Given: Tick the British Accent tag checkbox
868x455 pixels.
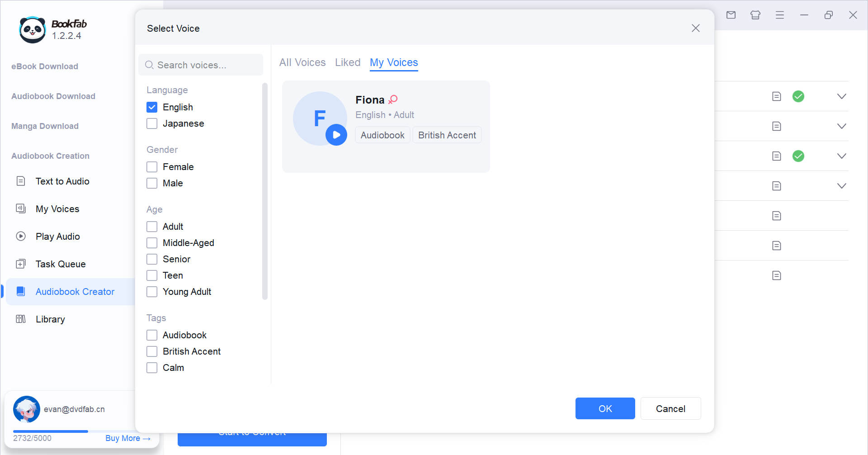Looking at the screenshot, I should click(152, 351).
